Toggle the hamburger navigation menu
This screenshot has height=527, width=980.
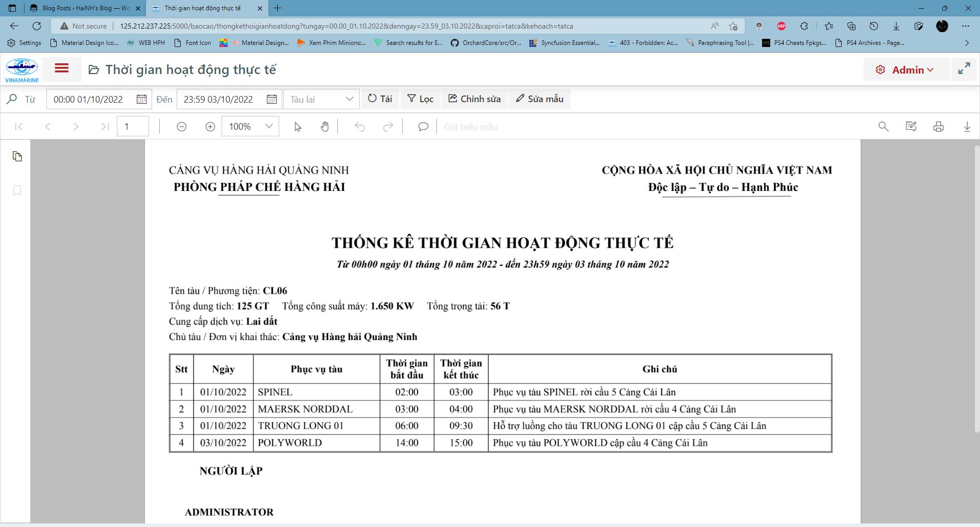[62, 68]
